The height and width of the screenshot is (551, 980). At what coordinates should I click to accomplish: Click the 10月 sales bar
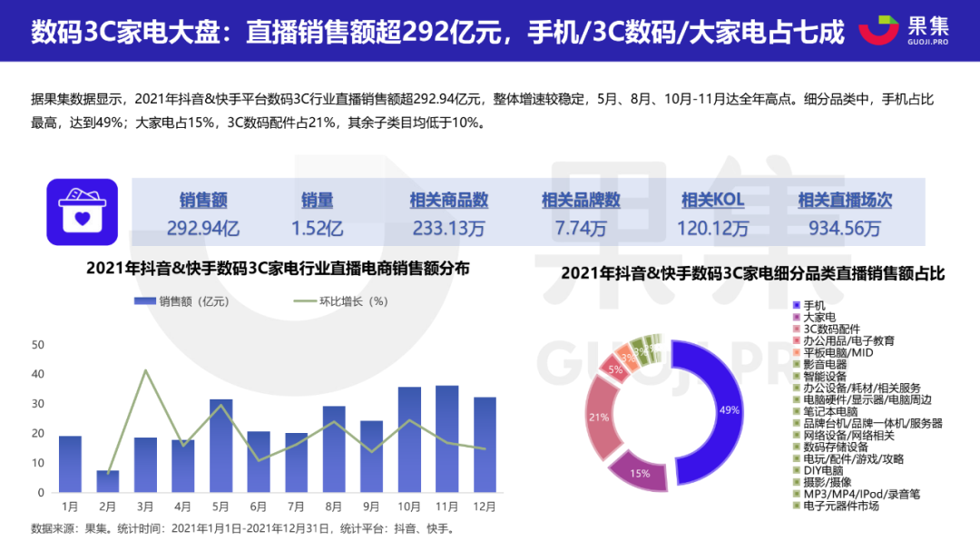pyautogui.click(x=409, y=439)
